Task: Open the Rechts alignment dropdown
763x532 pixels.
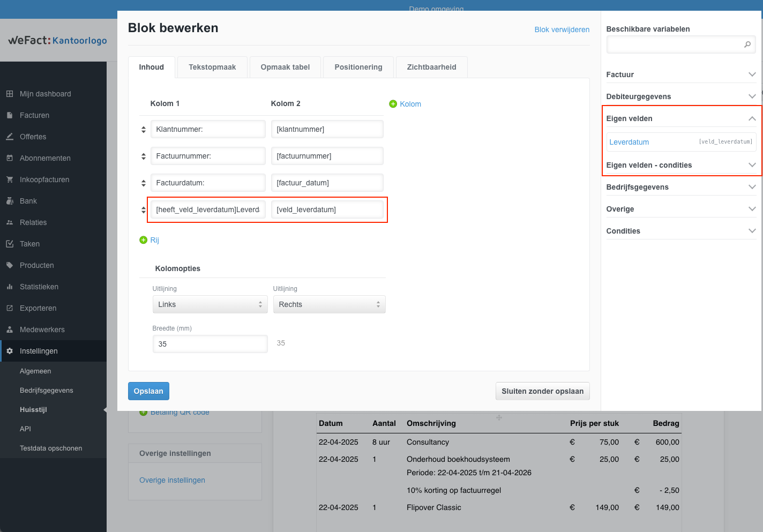Action: pos(329,304)
